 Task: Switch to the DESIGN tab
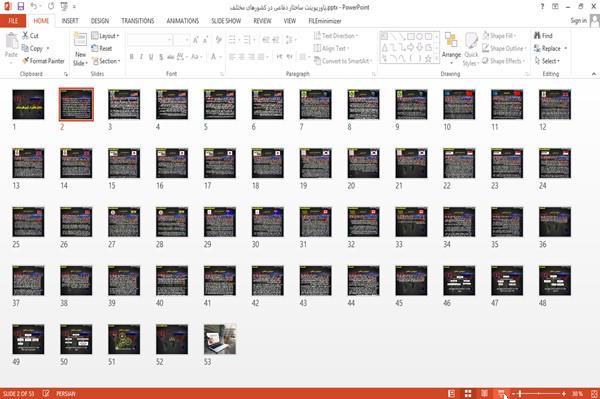[99, 21]
